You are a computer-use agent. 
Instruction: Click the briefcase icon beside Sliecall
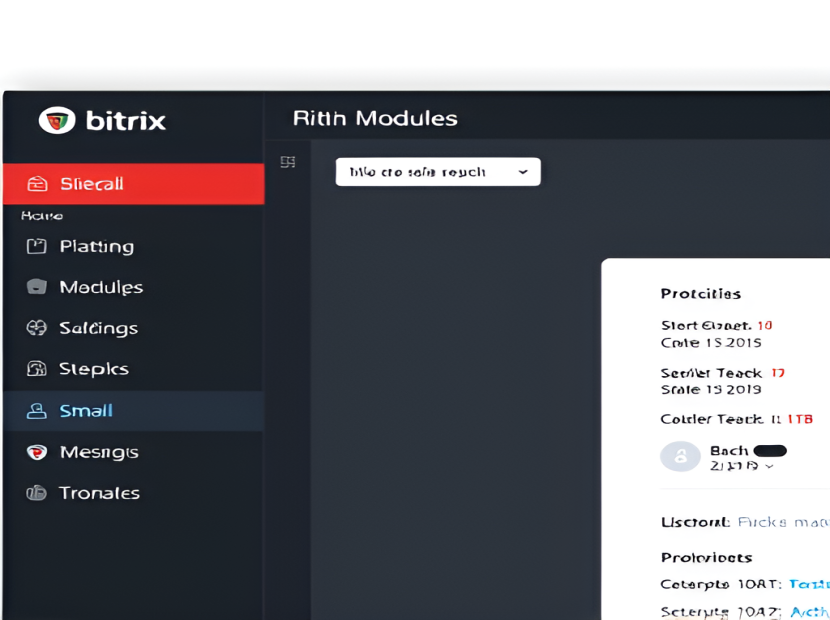(x=37, y=184)
